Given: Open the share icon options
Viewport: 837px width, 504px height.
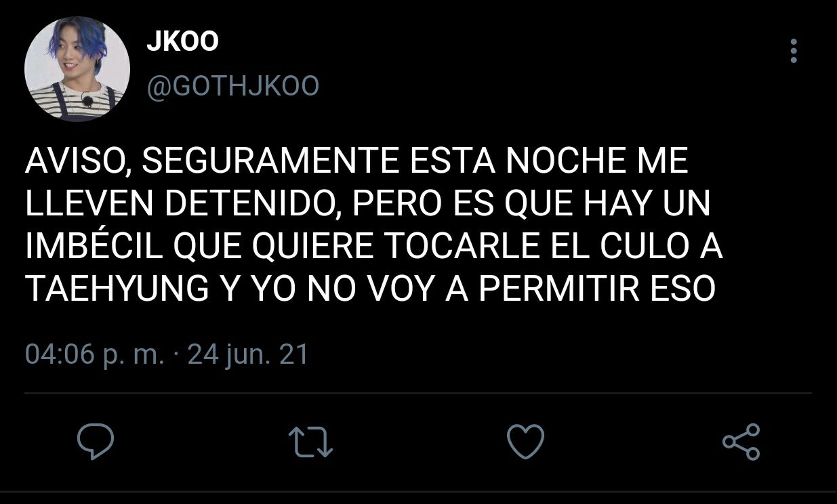Looking at the screenshot, I should tap(741, 442).
